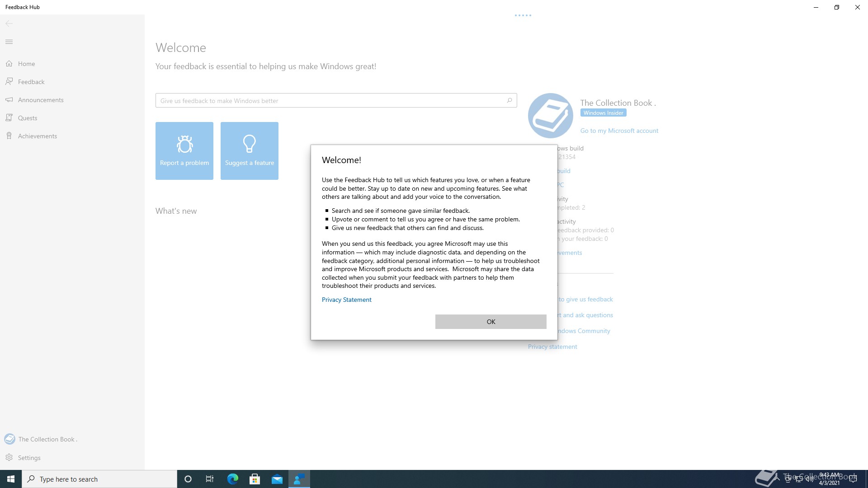Click the taskbar clock and date
The image size is (868, 488).
[x=829, y=479]
